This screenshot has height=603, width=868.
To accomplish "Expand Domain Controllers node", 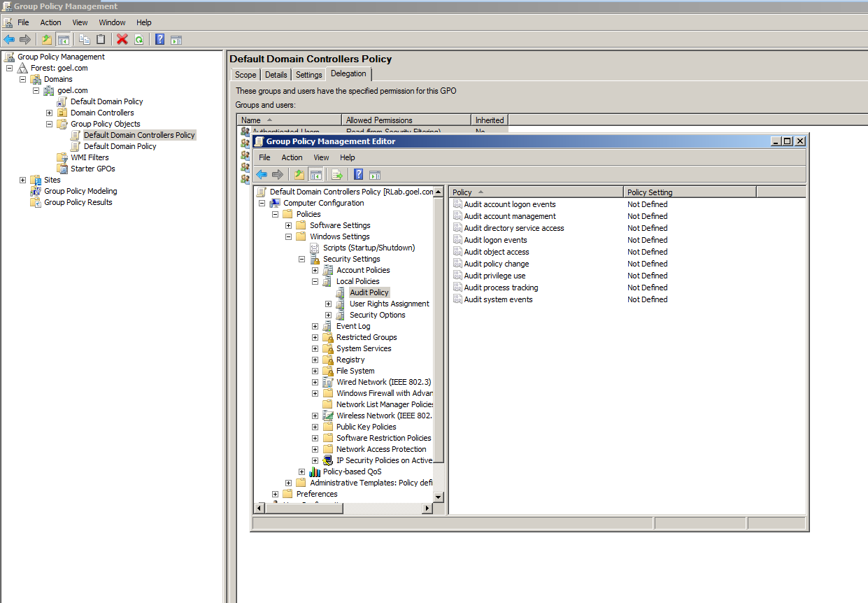I will click(50, 113).
